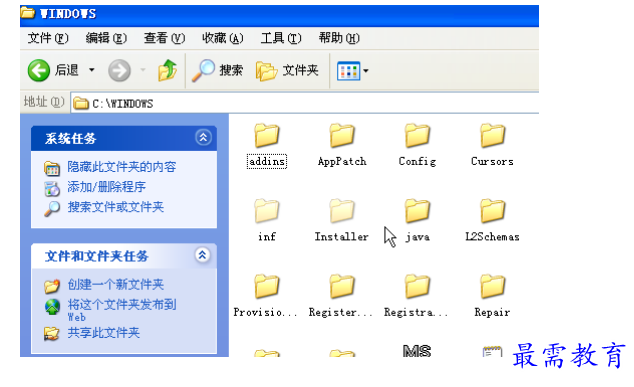Click the AppPatch folder name label
The height and width of the screenshot is (387, 634).
click(x=342, y=161)
